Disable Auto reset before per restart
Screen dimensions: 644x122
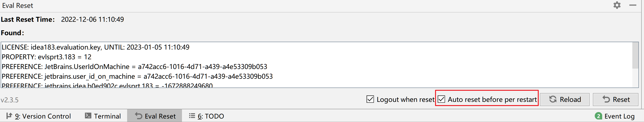tap(442, 99)
